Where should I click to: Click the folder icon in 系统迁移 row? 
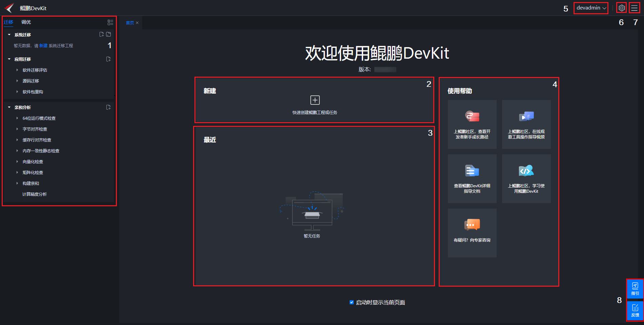click(108, 35)
